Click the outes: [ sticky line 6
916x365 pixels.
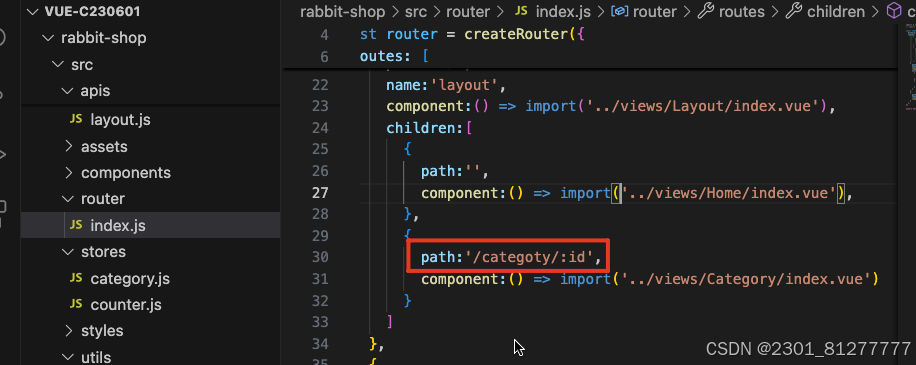tap(395, 57)
